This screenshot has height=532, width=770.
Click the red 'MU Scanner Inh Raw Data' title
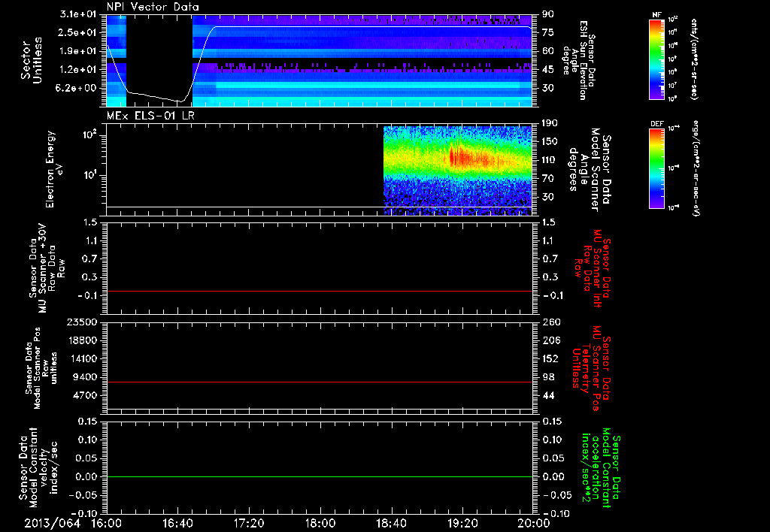point(593,268)
